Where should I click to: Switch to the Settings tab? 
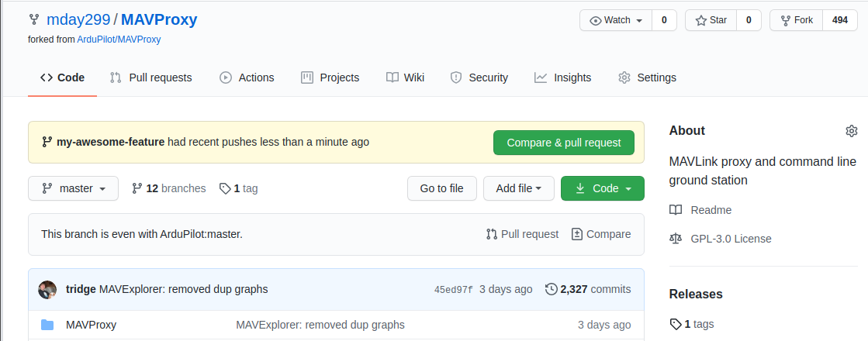[647, 77]
